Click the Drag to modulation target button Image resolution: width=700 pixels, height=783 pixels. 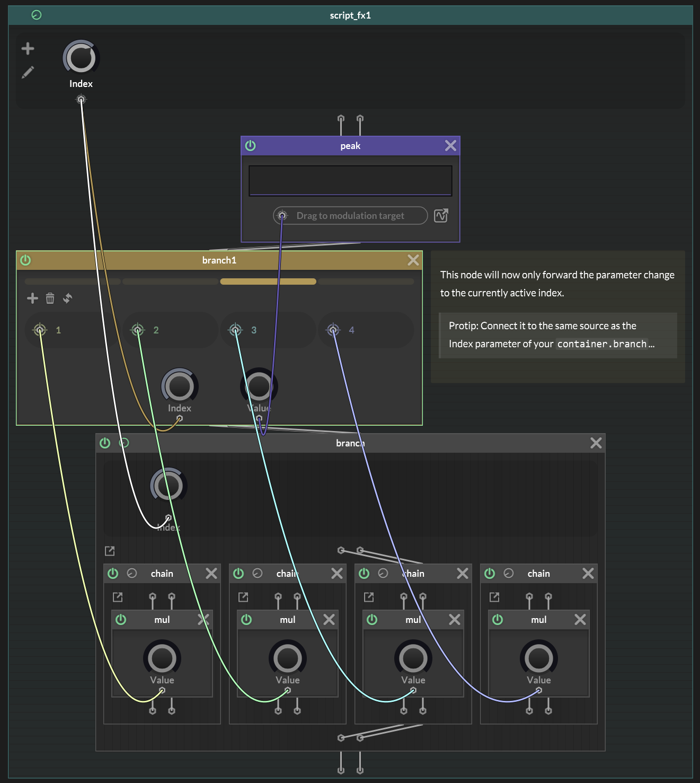click(350, 216)
